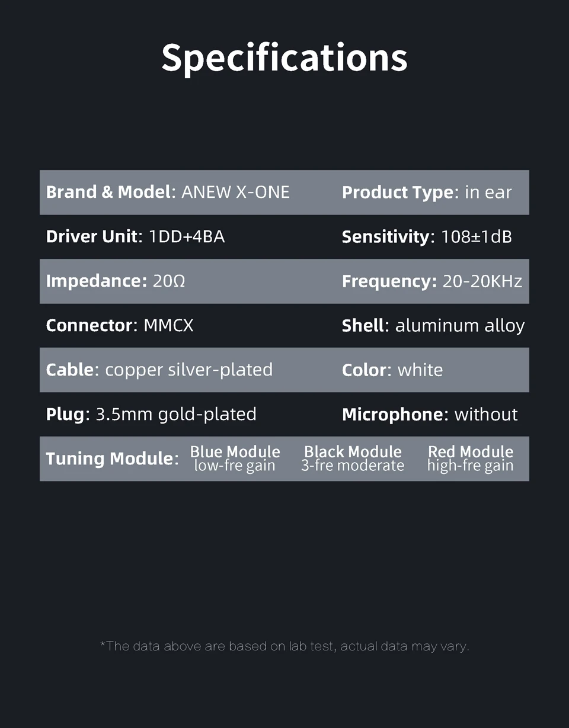
Task: Select the Red Module high-fre gain
Action: pyautogui.click(x=471, y=458)
